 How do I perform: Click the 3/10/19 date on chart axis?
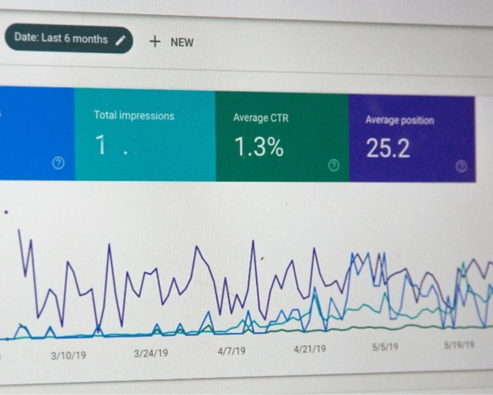(68, 356)
